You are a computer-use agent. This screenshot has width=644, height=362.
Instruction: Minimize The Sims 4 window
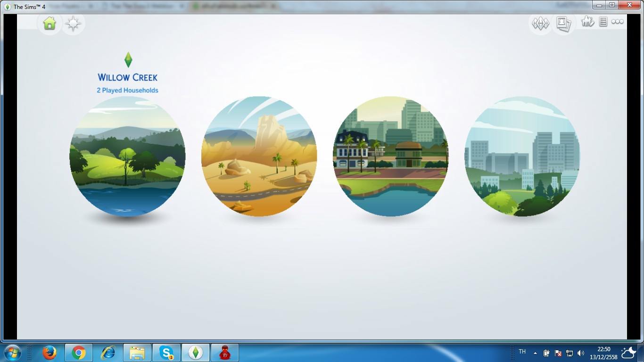click(x=599, y=5)
